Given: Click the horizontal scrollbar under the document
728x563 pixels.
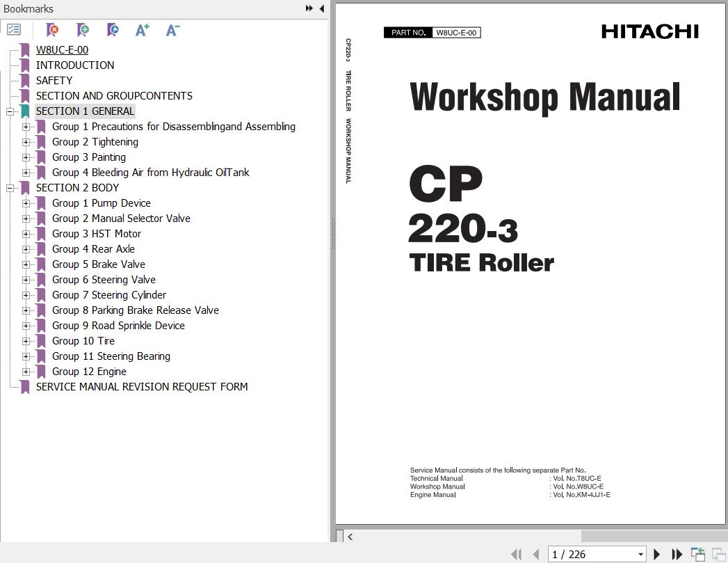Looking at the screenshot, I should click(x=459, y=536).
